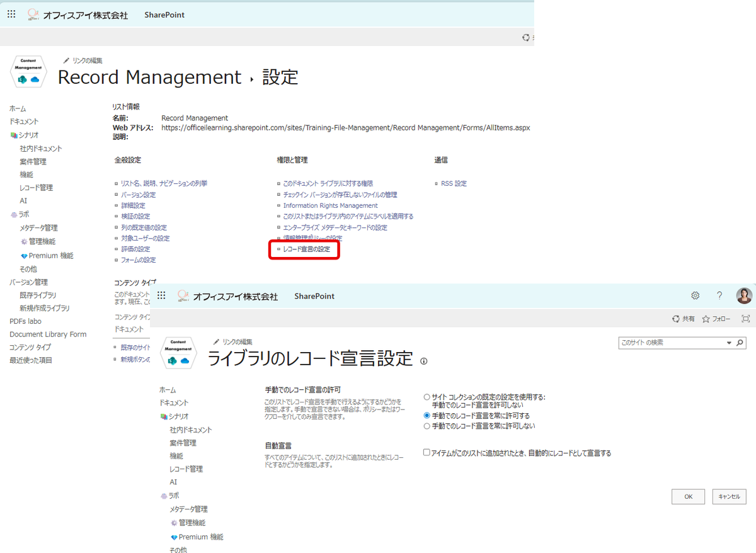756x553 pixels.
Task: Select サイト コレクションの既定の設定を使用する radio option
Action: coord(427,397)
